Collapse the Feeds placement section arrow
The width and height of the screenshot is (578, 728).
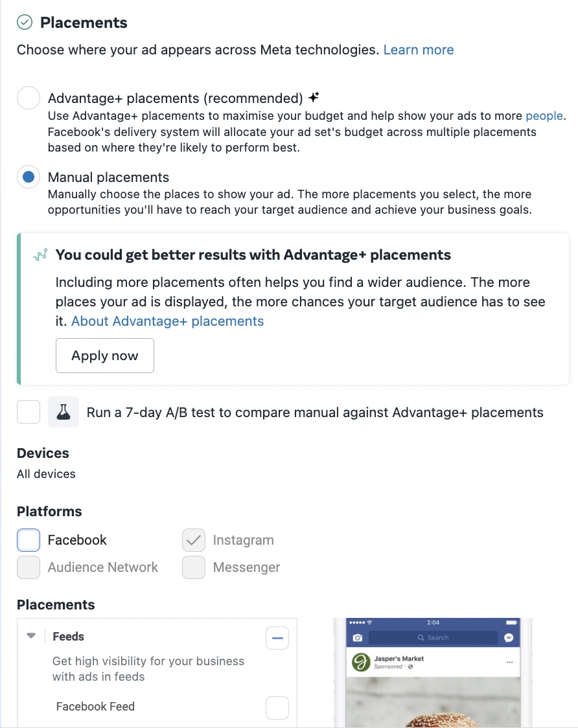tap(31, 636)
